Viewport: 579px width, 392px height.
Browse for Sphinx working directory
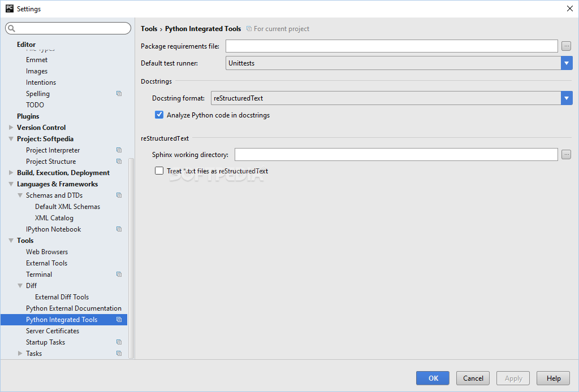pyautogui.click(x=566, y=155)
